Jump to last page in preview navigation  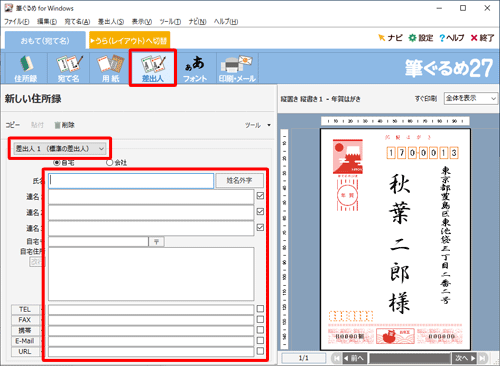tap(482, 358)
